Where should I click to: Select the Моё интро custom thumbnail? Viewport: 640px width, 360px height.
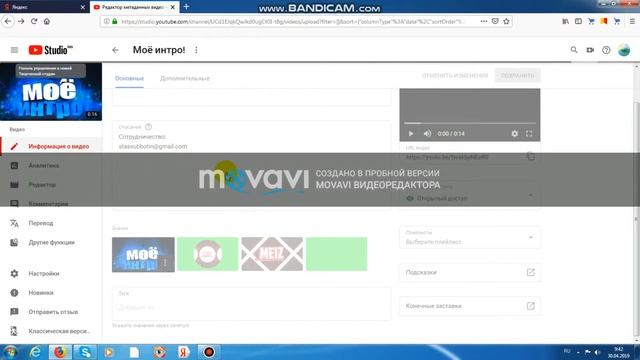point(143,254)
